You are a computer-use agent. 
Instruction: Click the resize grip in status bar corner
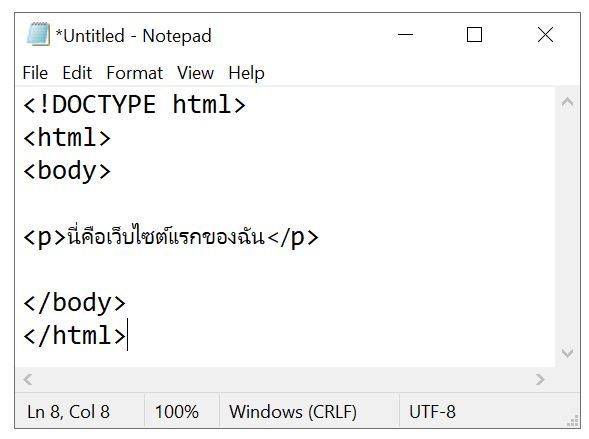coord(573,421)
